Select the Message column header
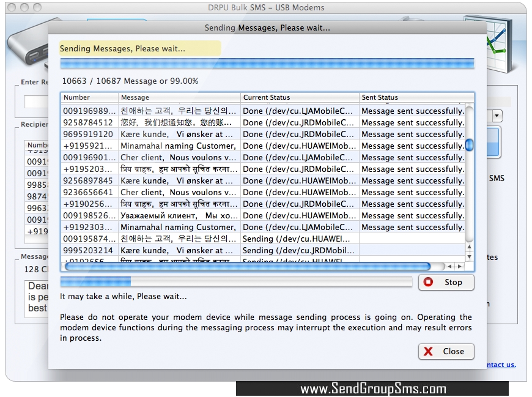532x397 pixels. 179,97
